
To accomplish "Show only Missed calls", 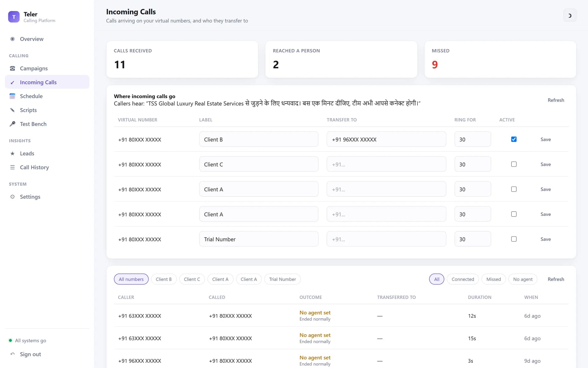I will point(493,279).
